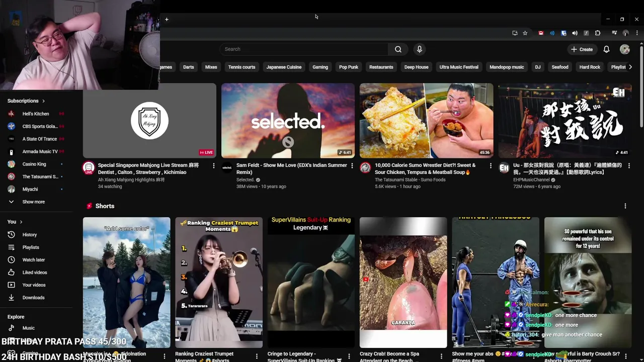Select the Hard Rock chip
Screen dimensions: 644x362
pos(590,67)
